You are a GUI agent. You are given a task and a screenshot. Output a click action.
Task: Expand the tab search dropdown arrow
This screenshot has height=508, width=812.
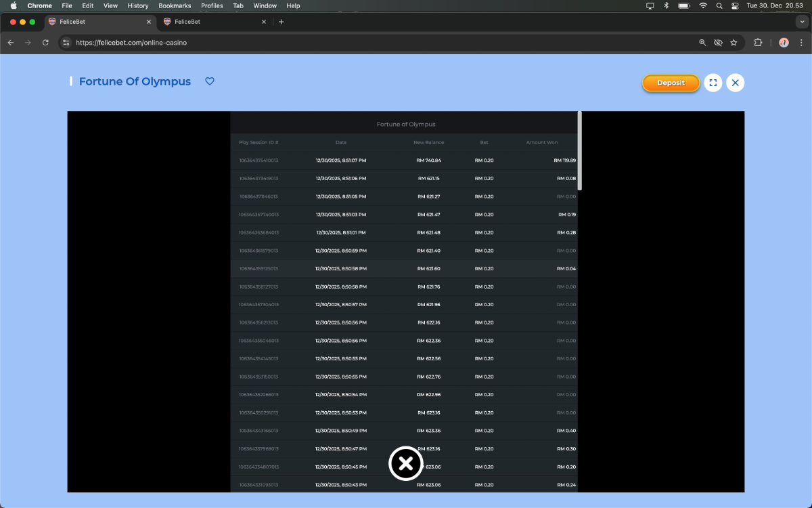(x=801, y=22)
